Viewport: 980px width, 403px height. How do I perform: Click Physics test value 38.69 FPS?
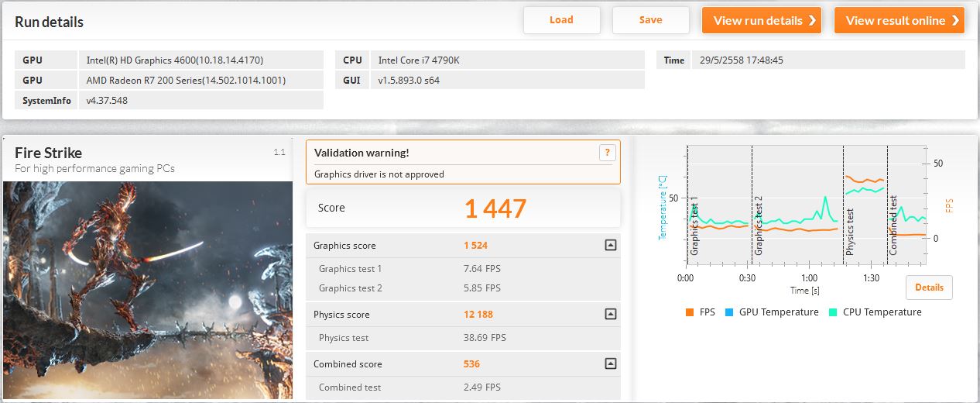(x=485, y=338)
